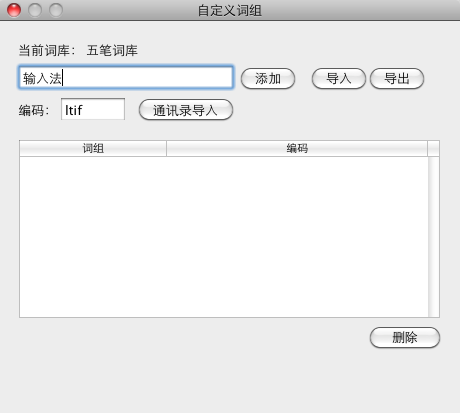
Task: Focus the phrase field containing 输入法
Action: 126,78
